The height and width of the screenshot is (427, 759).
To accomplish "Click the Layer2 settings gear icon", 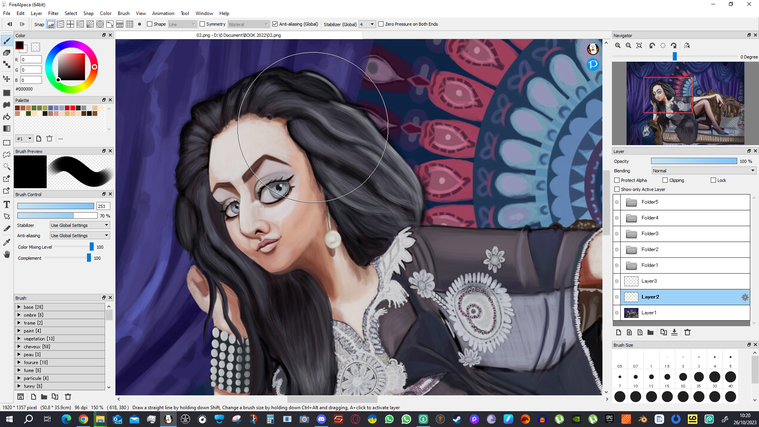I will tap(744, 297).
